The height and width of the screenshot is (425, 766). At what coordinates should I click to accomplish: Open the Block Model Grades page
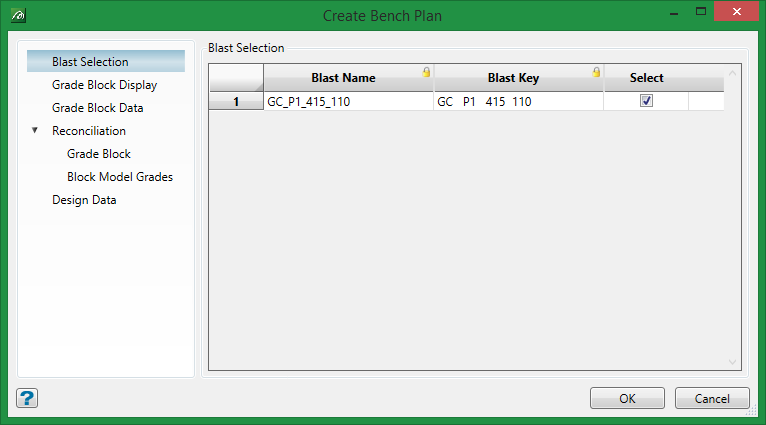click(x=120, y=177)
